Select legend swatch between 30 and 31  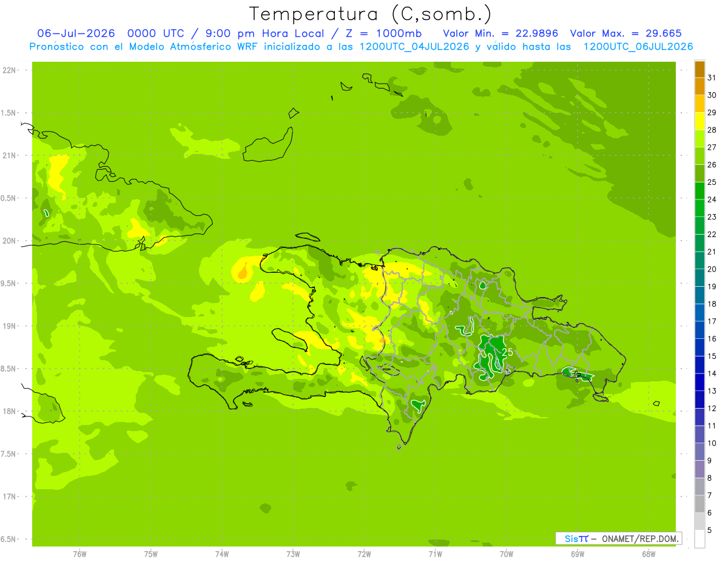(x=699, y=86)
